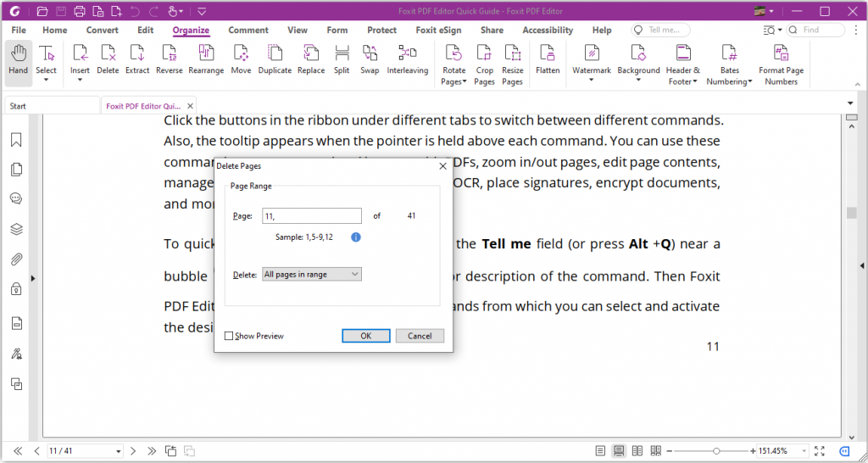Go to the next page arrow
Viewport: 868px width, 463px height.
[x=133, y=451]
